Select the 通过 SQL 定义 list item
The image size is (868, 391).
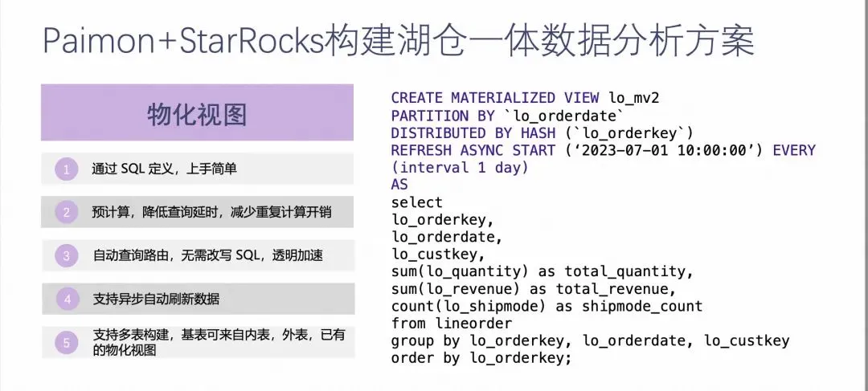tap(197, 169)
